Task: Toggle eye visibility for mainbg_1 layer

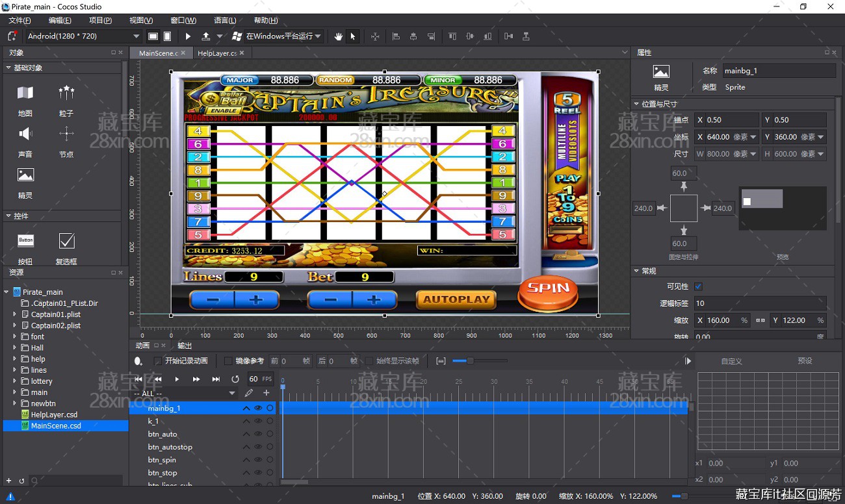Action: click(x=258, y=409)
